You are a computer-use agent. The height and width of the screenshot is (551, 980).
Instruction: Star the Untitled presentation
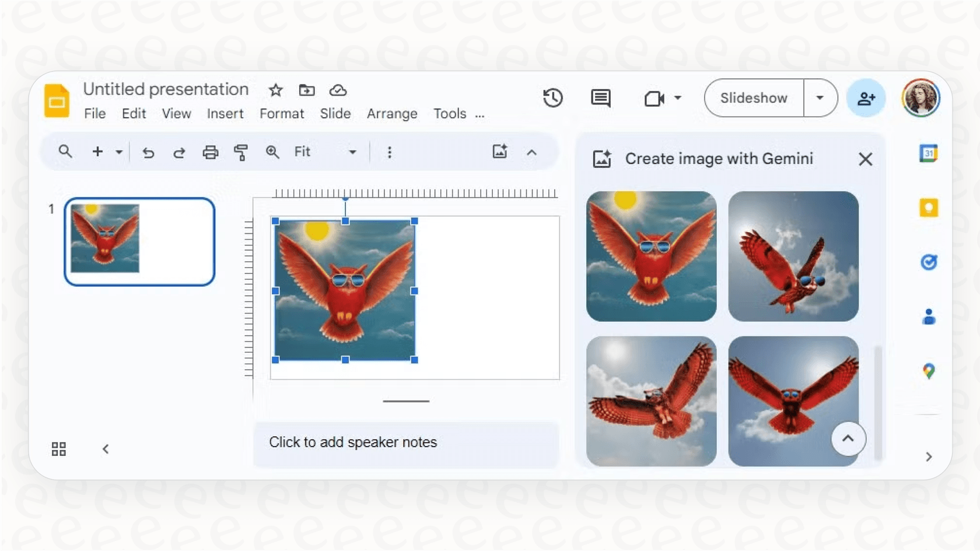click(x=275, y=90)
